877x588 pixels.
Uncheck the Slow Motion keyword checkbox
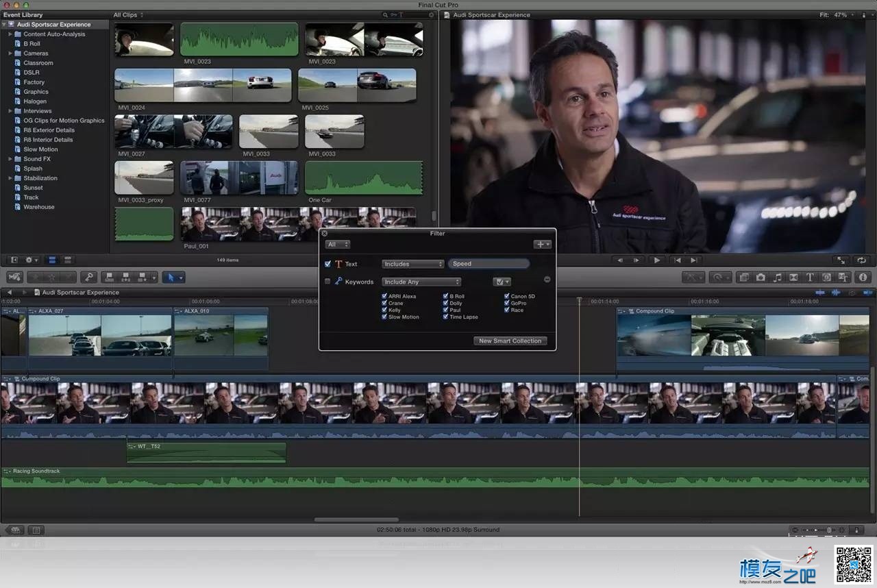point(384,317)
